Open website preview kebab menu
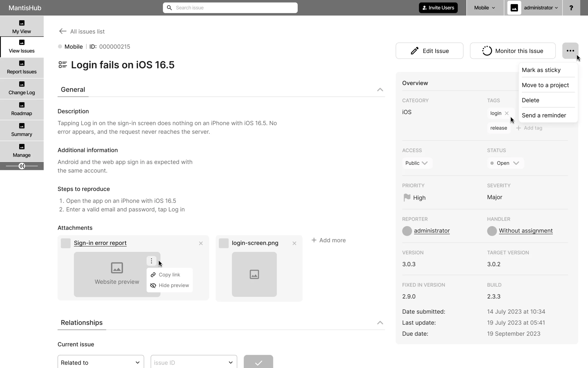This screenshot has width=588, height=368. tap(151, 261)
